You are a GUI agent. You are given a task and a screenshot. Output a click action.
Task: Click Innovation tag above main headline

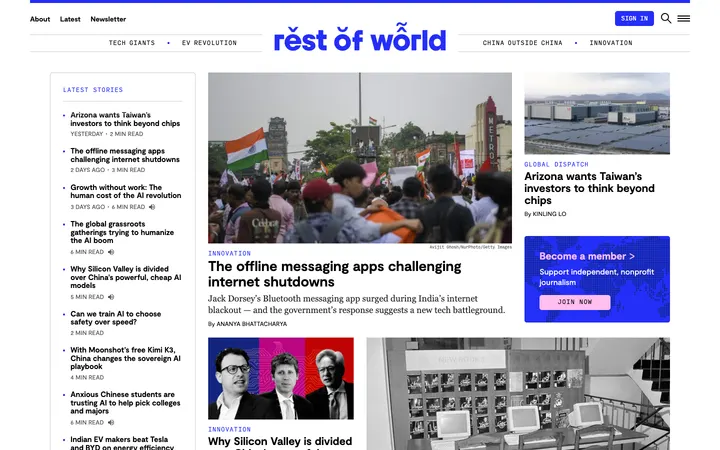pos(229,253)
